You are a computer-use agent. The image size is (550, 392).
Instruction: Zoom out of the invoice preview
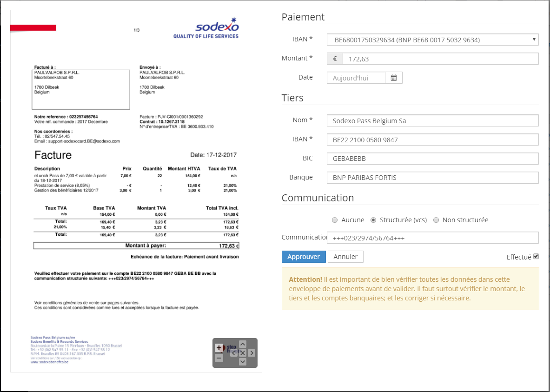point(219,359)
